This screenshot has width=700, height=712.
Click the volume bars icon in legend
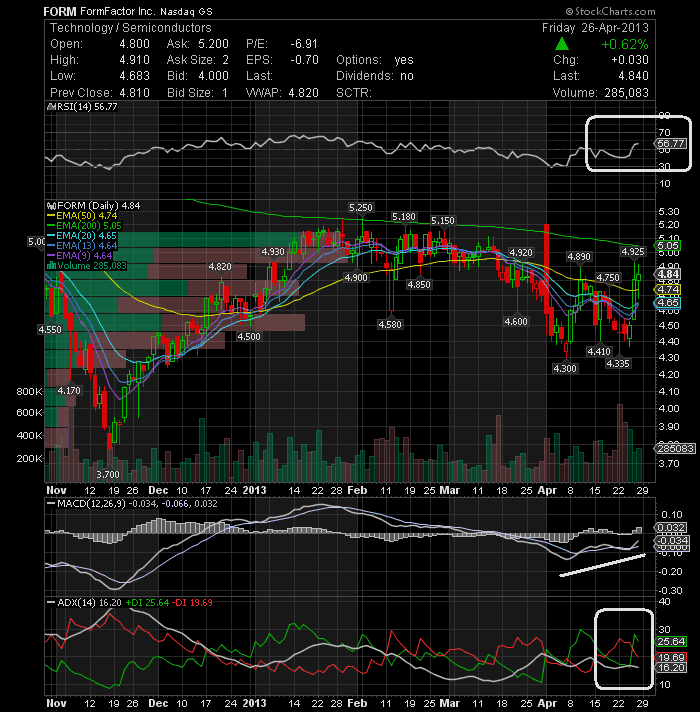(51, 266)
